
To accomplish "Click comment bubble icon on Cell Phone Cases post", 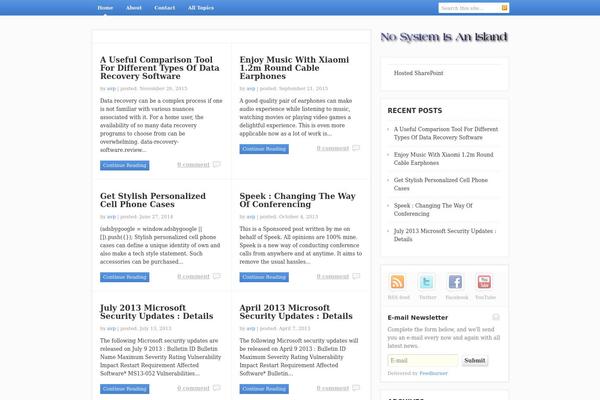I will tap(217, 276).
